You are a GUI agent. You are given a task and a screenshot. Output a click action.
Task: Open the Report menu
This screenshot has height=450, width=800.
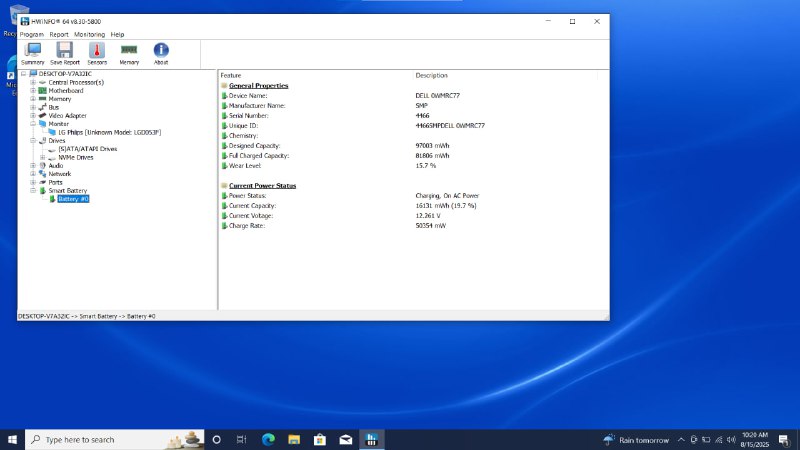point(59,34)
